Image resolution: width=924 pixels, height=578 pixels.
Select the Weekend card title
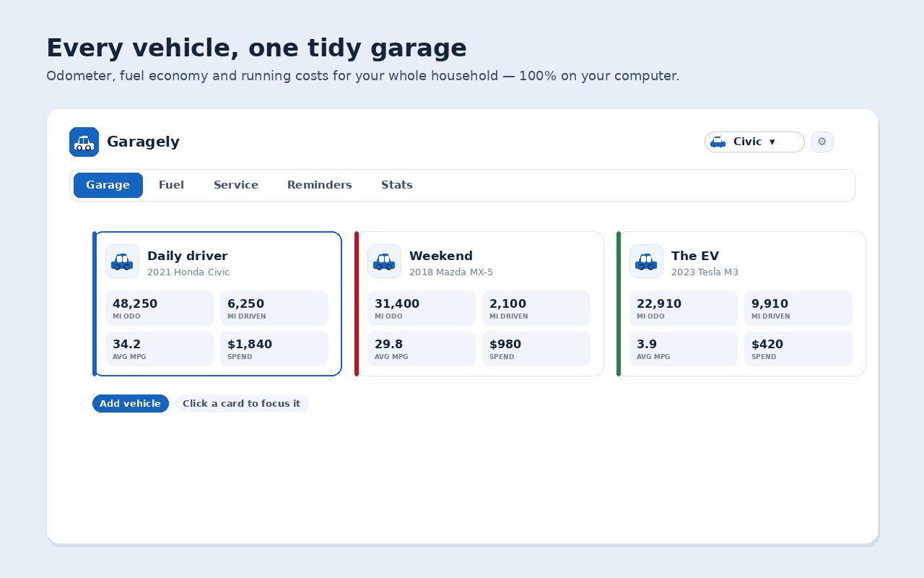441,256
